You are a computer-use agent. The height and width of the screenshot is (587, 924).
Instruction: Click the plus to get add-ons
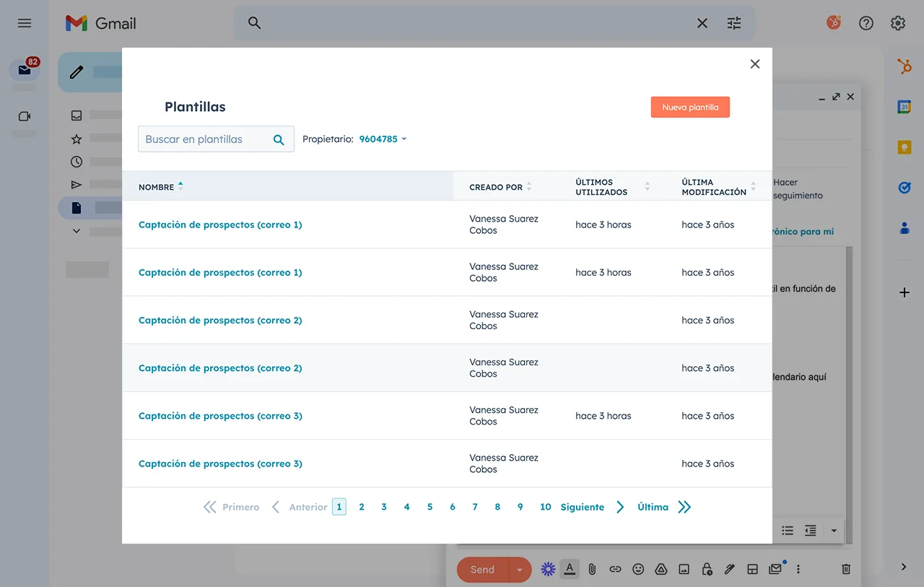click(x=904, y=292)
